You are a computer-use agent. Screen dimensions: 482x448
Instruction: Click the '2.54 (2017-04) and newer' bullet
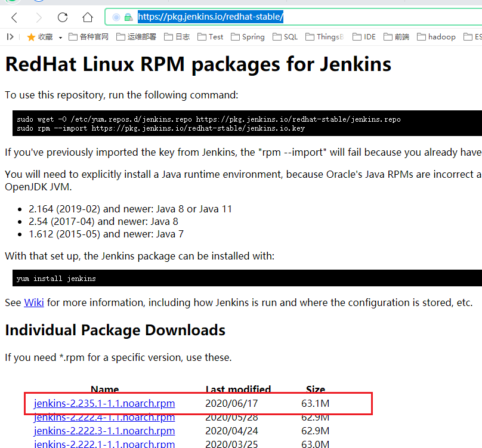[x=103, y=222]
